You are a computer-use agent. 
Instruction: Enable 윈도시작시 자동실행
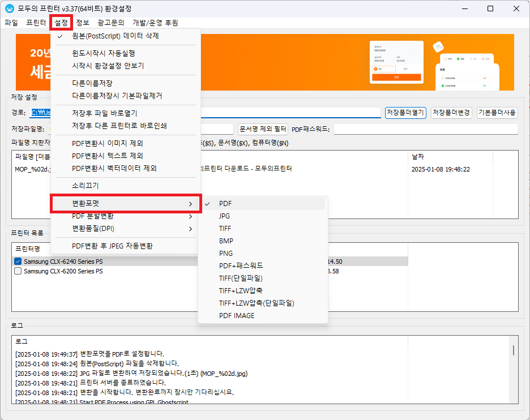[125, 53]
